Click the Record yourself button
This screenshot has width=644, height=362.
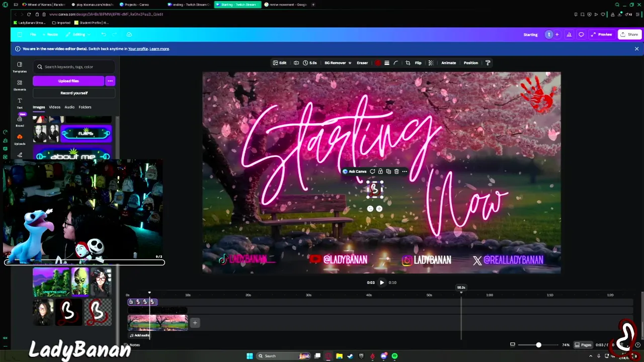coord(74,93)
